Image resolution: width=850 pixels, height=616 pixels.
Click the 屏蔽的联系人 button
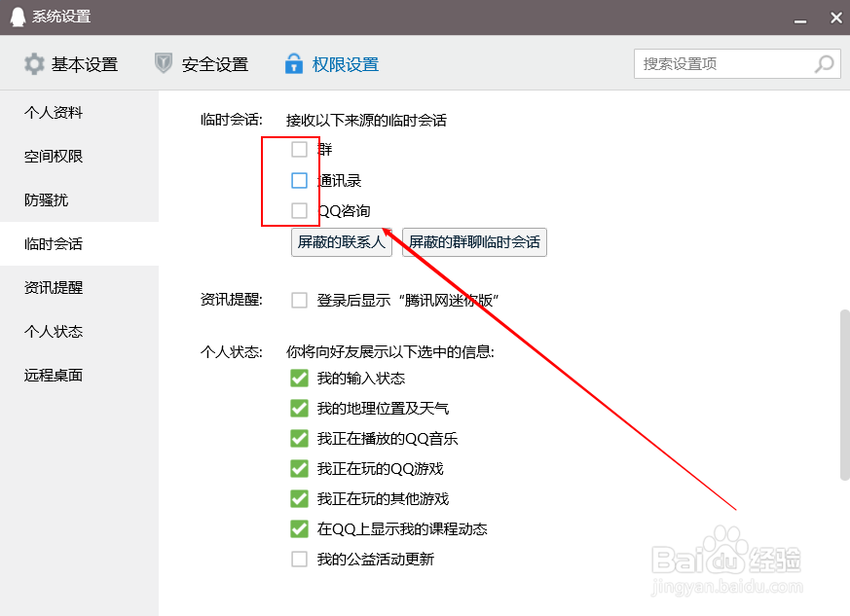pyautogui.click(x=340, y=242)
